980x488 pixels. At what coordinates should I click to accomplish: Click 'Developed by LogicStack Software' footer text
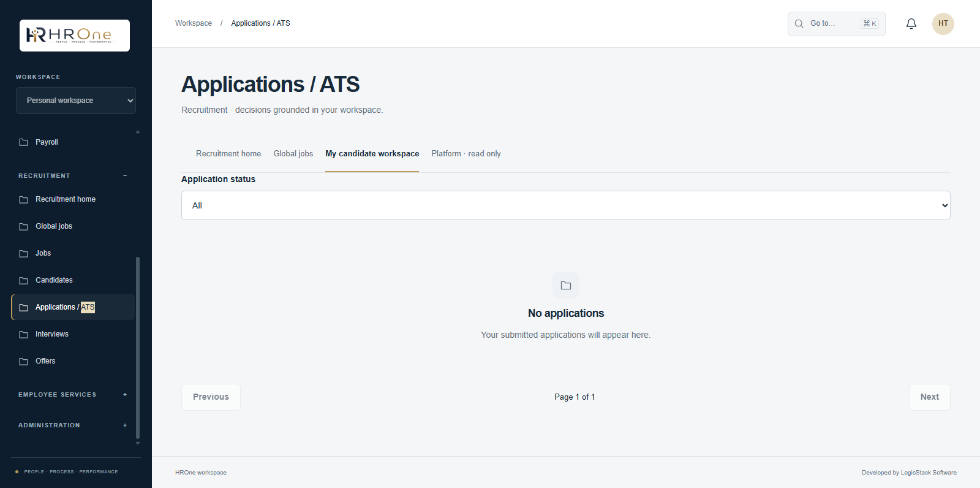[909, 473]
